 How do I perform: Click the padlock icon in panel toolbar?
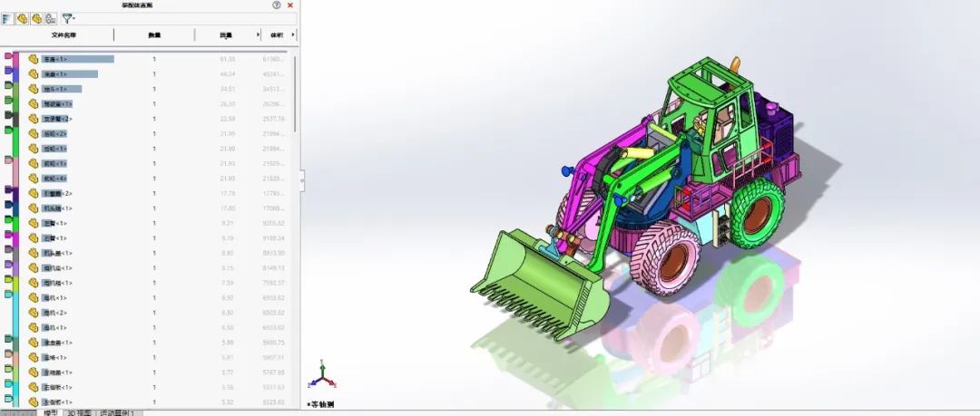[51, 19]
